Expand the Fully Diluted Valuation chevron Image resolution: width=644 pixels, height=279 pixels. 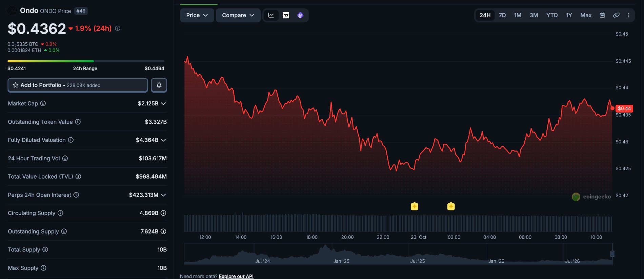point(163,140)
